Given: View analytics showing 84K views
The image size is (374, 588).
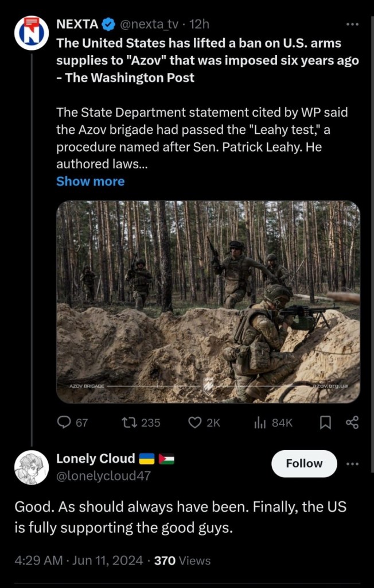Looking at the screenshot, I should (x=260, y=423).
